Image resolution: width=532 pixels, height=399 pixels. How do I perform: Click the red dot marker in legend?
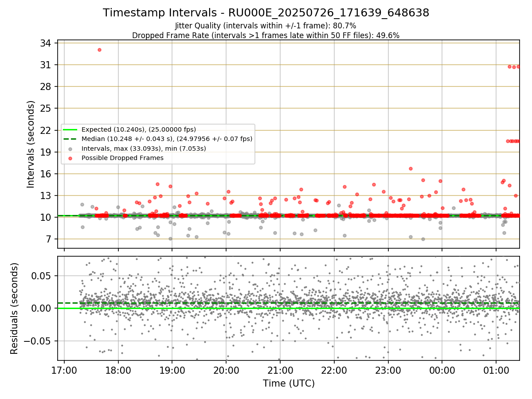click(x=70, y=158)
